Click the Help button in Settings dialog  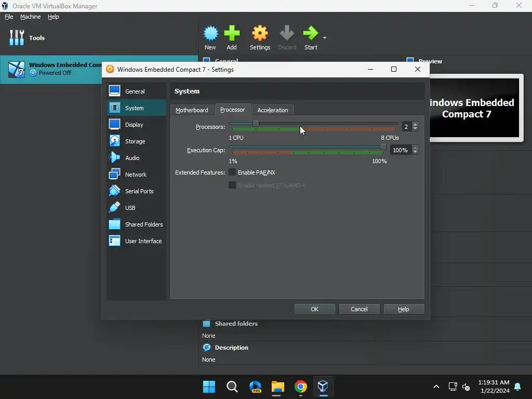coord(403,309)
